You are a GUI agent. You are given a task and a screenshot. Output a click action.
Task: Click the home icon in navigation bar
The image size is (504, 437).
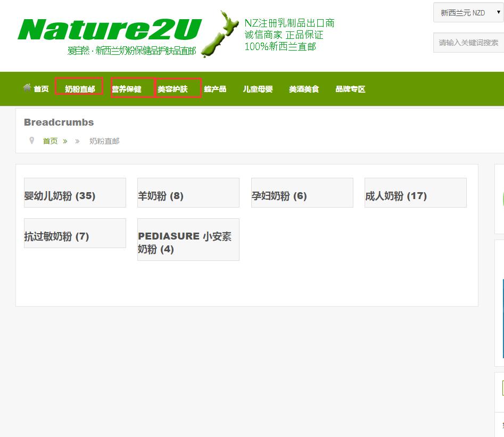coord(27,87)
